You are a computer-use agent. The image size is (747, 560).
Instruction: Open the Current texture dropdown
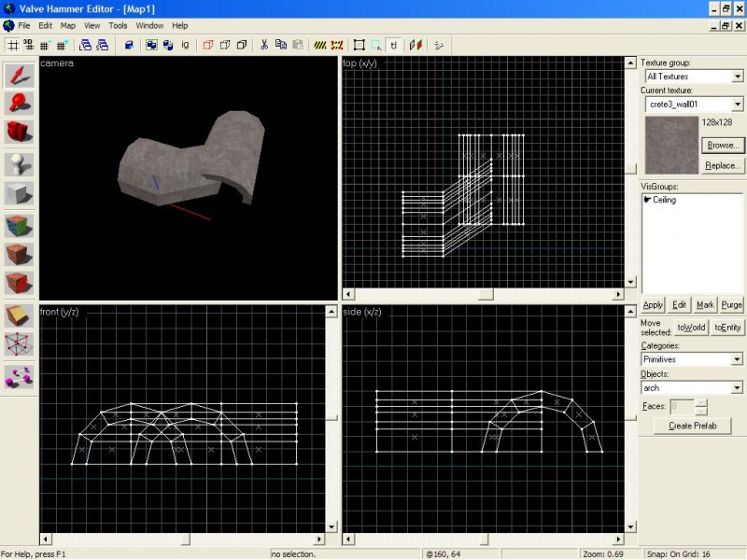tap(737, 105)
